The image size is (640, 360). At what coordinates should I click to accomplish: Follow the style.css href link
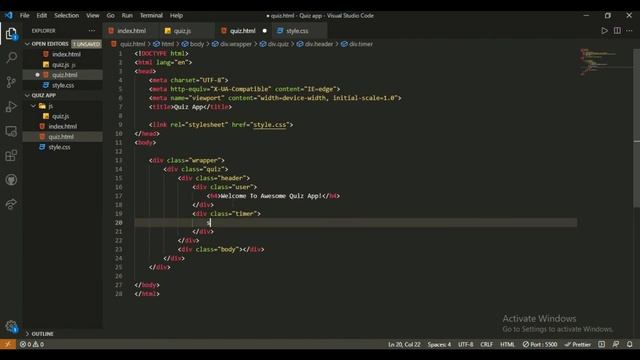pos(269,124)
